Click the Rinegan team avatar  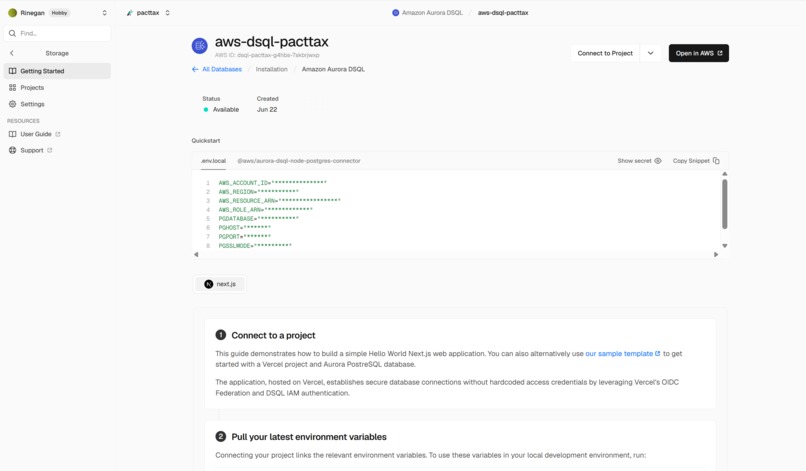point(12,13)
